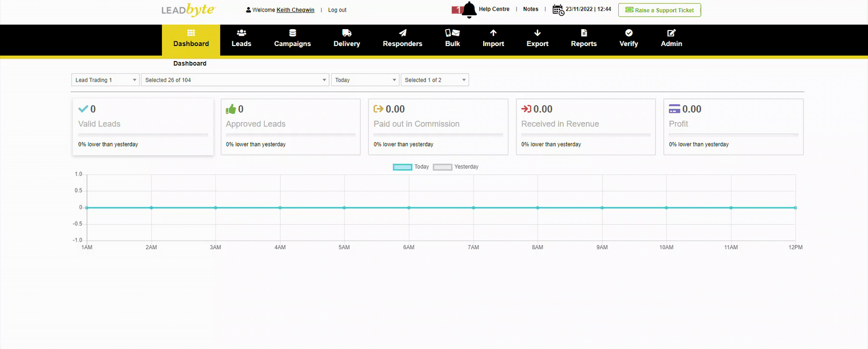Click the Approved Leads card label

pos(256,124)
